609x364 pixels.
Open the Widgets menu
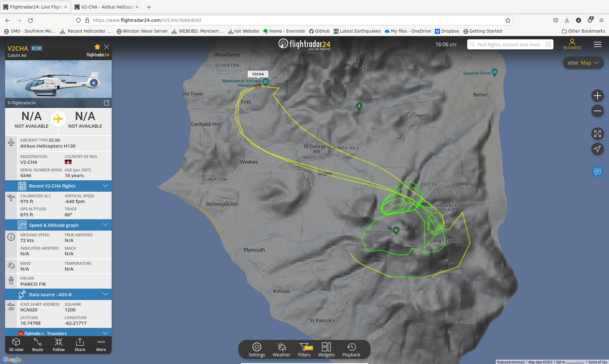point(326,350)
